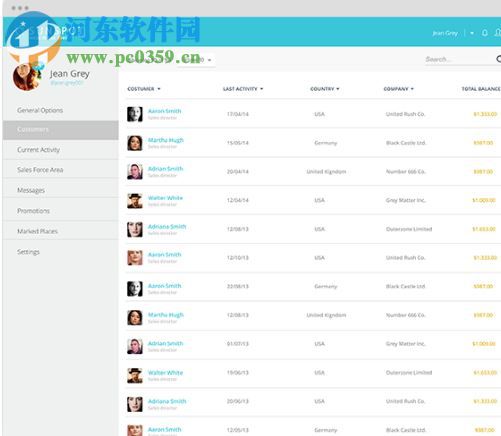Click avatar in the 17/04/14 row
501x436 pixels.
click(x=135, y=114)
